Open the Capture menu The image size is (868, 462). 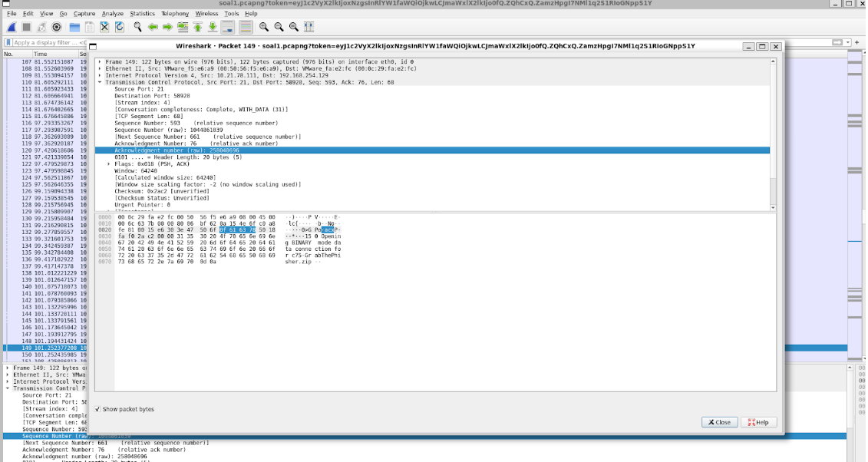[84, 13]
